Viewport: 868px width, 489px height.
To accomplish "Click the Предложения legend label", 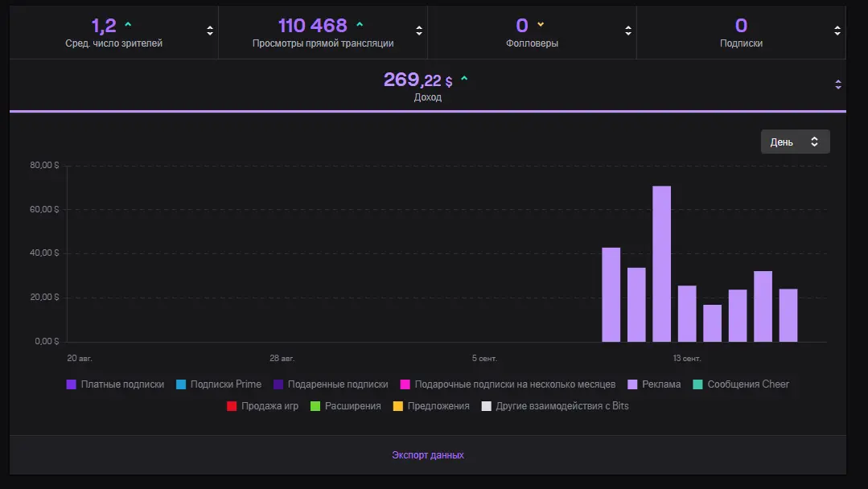I will [438, 406].
